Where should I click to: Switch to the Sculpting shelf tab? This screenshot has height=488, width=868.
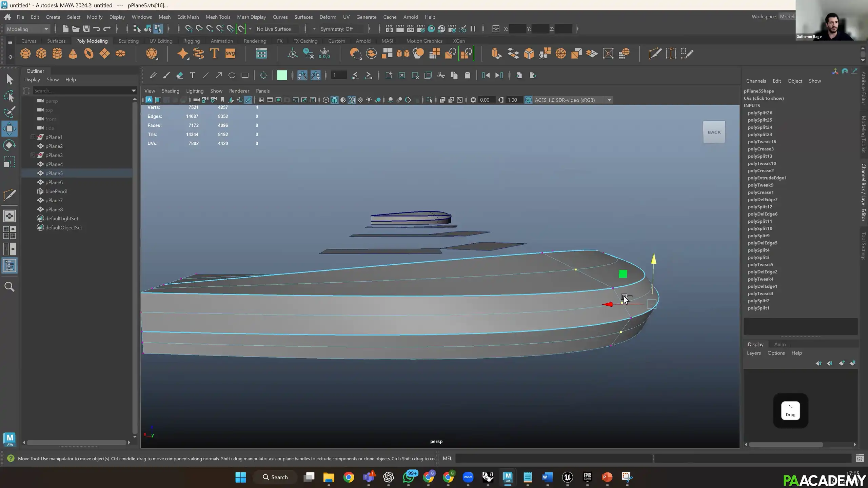click(x=129, y=41)
